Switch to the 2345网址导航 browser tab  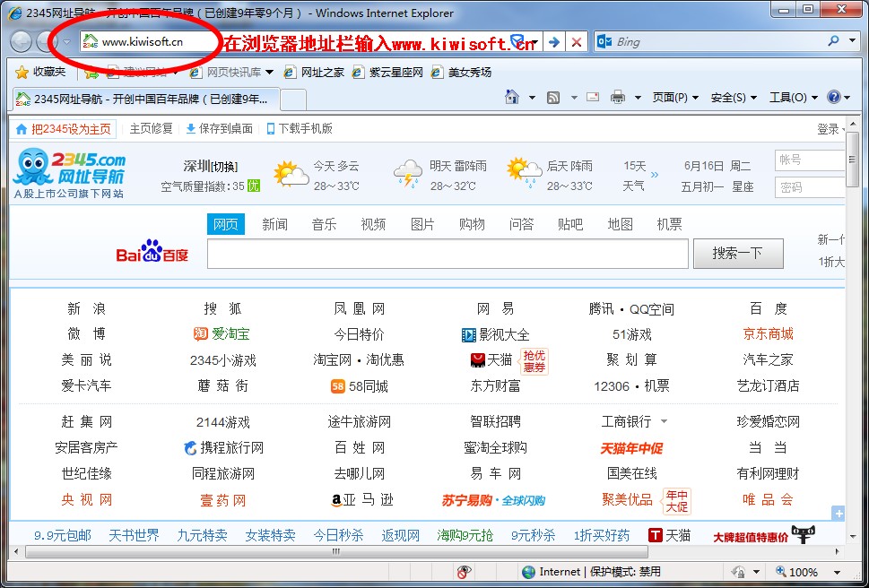click(145, 99)
